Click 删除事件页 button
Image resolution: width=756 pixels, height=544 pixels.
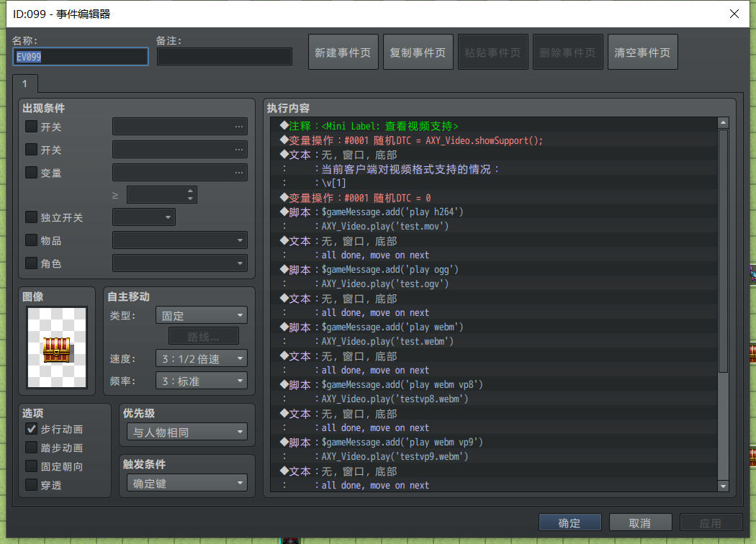click(568, 52)
